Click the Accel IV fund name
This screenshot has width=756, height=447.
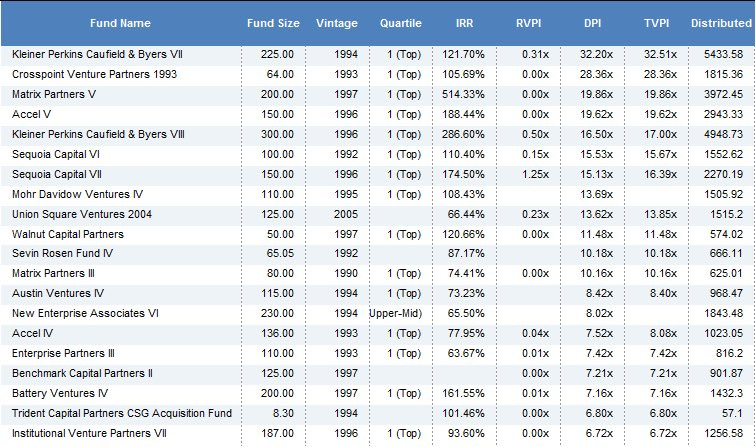[32, 334]
